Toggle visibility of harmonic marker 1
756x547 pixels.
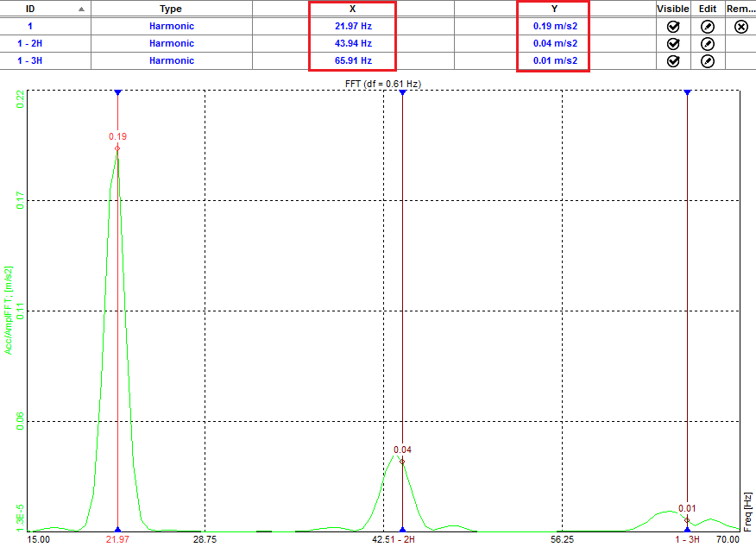click(x=673, y=27)
